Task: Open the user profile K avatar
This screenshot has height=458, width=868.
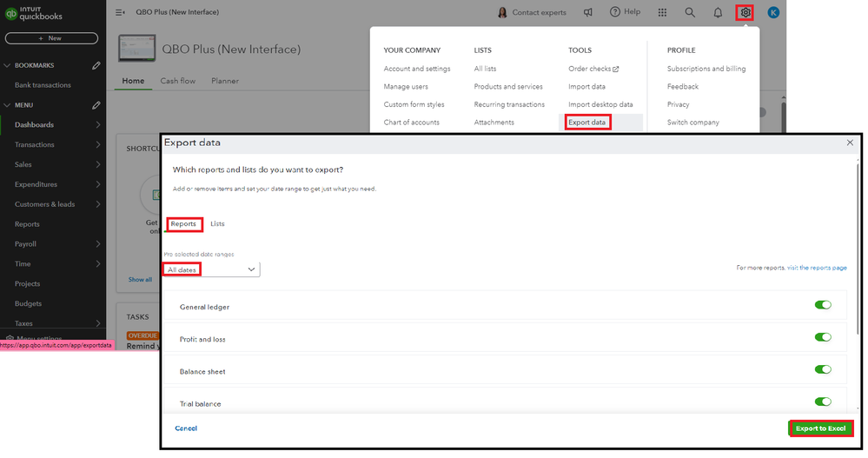Action: click(x=773, y=12)
